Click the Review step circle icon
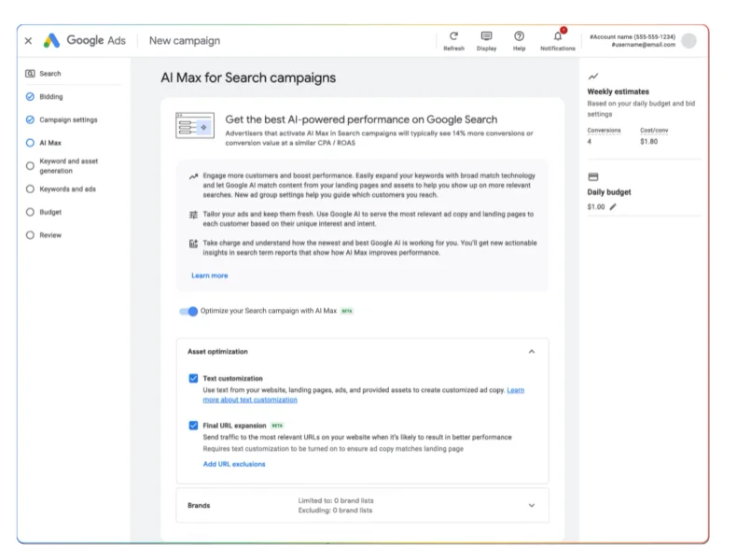This screenshot has height=560, width=737. [x=30, y=235]
